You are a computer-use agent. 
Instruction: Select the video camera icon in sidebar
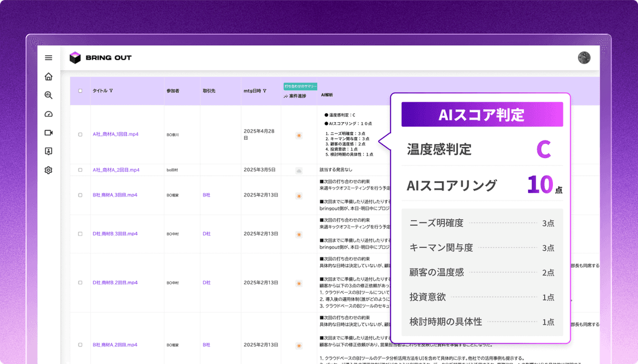pyautogui.click(x=48, y=133)
